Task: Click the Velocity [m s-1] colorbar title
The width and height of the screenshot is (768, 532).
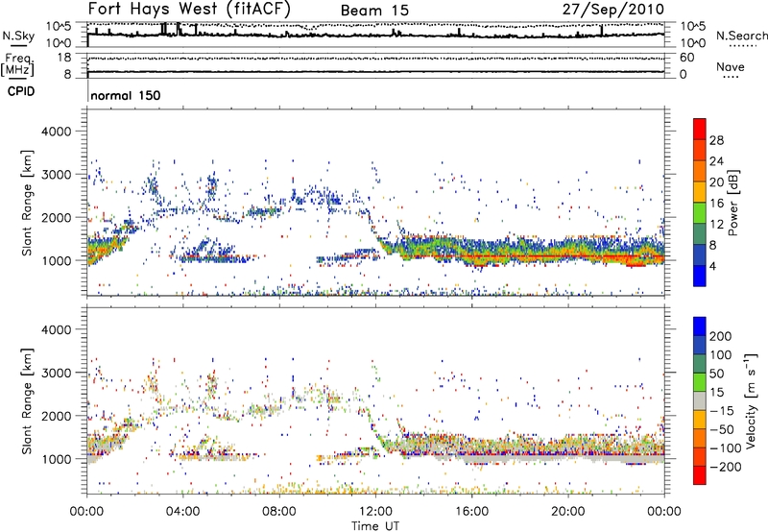Action: click(752, 400)
